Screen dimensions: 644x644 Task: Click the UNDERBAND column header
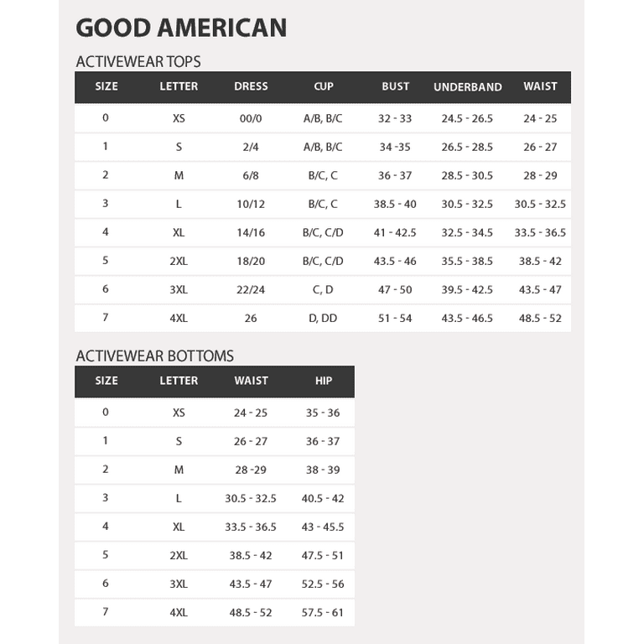pyautogui.click(x=467, y=86)
